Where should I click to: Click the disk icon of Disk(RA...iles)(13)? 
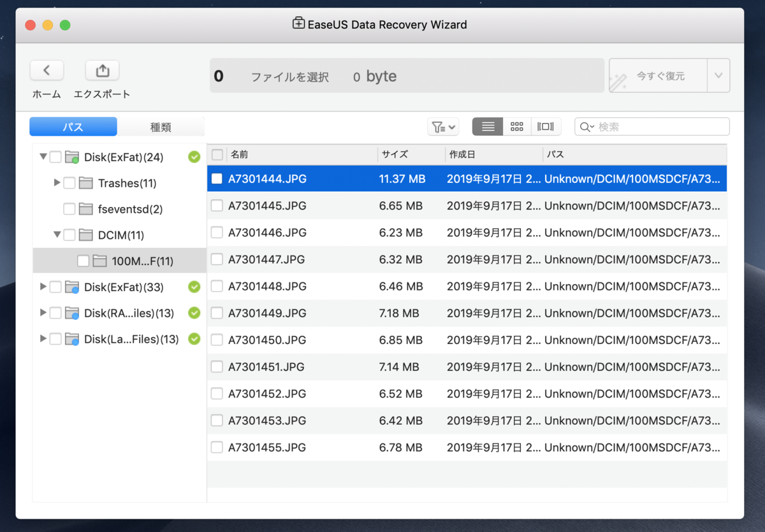pos(72,313)
